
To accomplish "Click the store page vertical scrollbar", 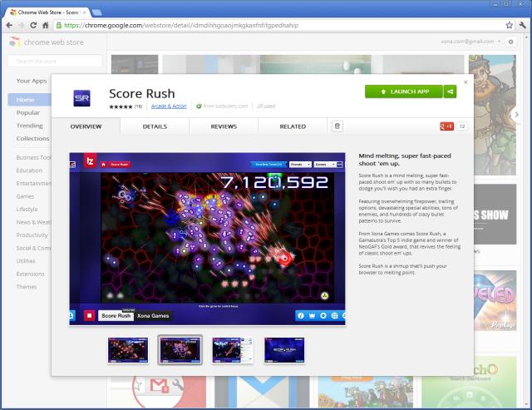I will (526, 220).
